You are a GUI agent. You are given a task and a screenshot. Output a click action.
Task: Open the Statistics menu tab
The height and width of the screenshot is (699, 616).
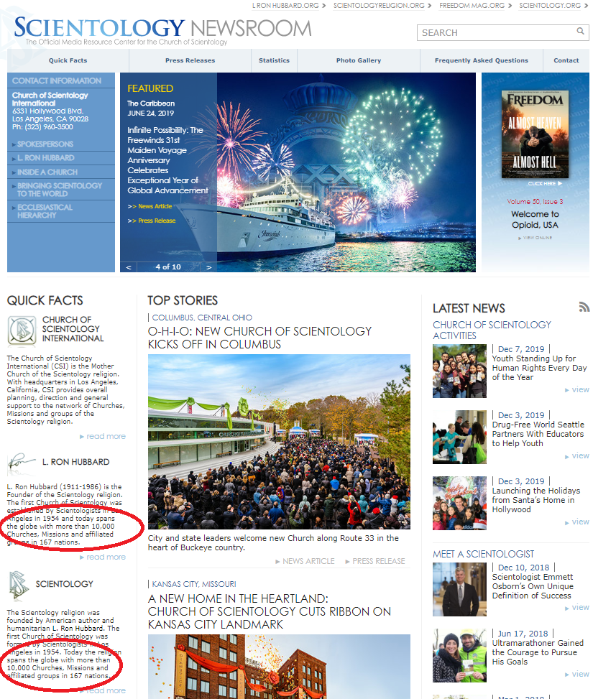[x=274, y=60]
